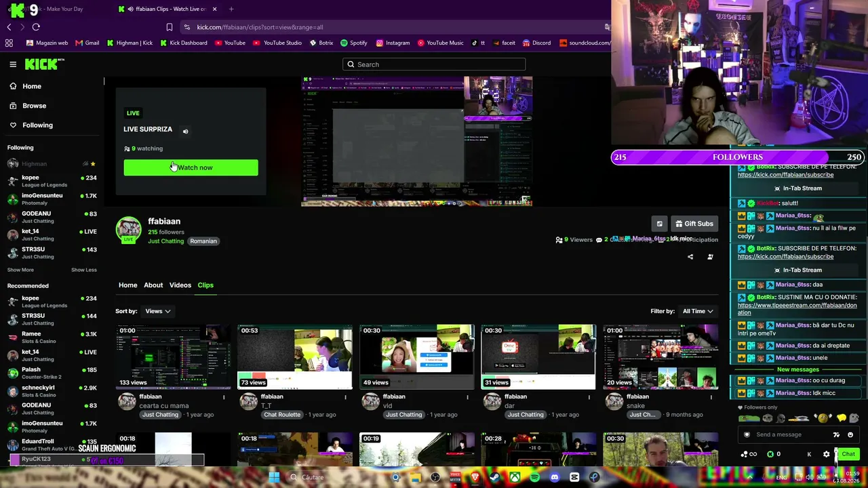
Task: Open the 'Sort by: Views' dropdown
Action: tap(157, 311)
